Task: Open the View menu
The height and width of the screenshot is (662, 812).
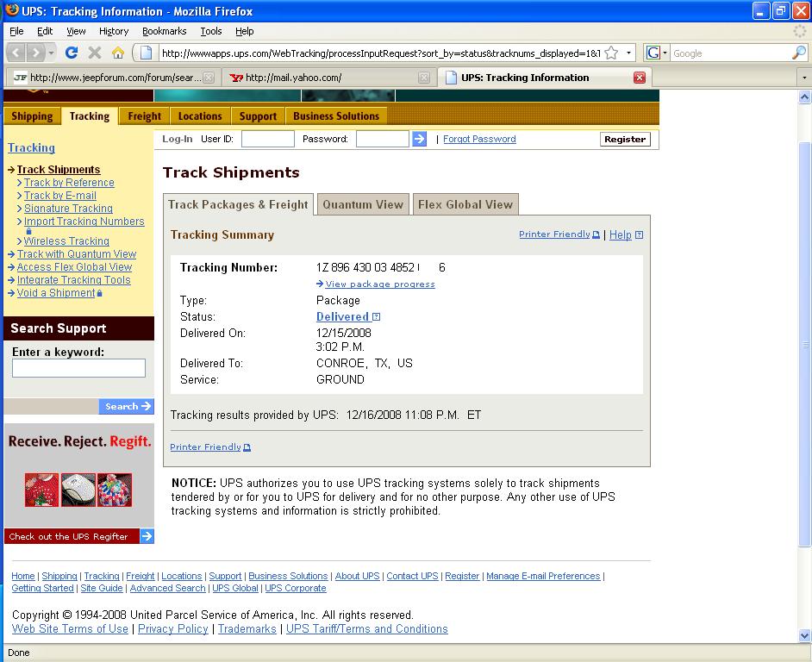Action: [x=76, y=31]
